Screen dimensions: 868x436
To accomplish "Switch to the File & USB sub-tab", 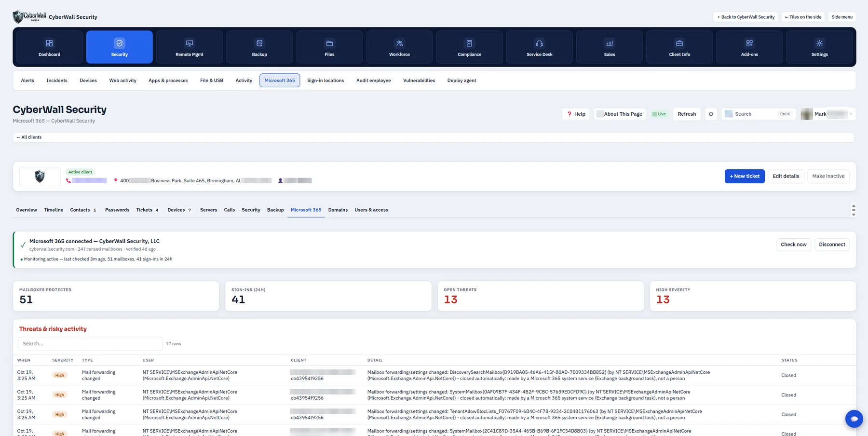I will pyautogui.click(x=212, y=81).
